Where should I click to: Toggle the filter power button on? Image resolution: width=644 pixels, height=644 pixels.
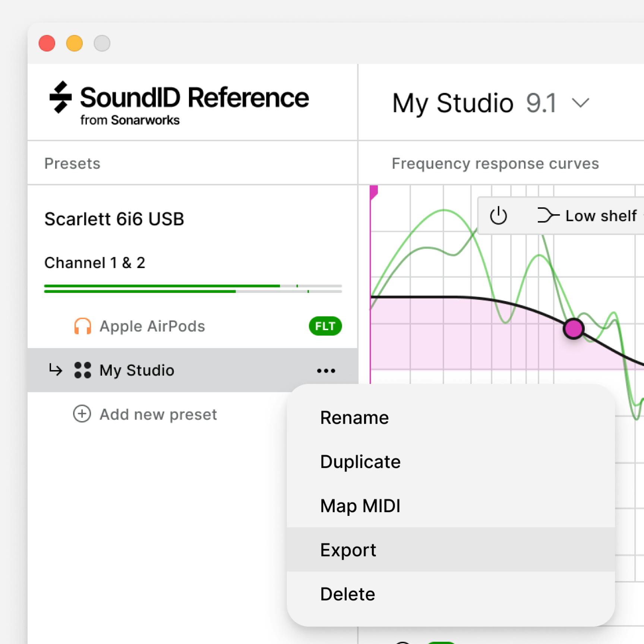coord(498,216)
